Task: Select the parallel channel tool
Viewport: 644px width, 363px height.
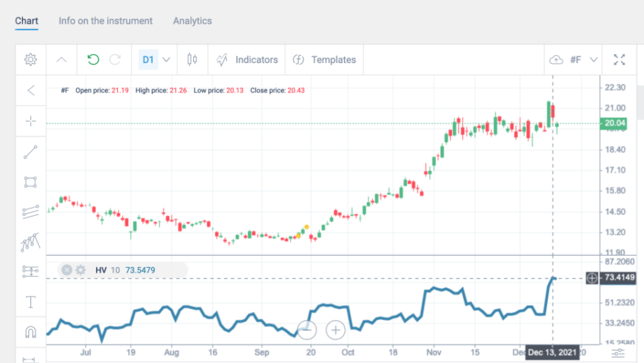Action: 31,212
